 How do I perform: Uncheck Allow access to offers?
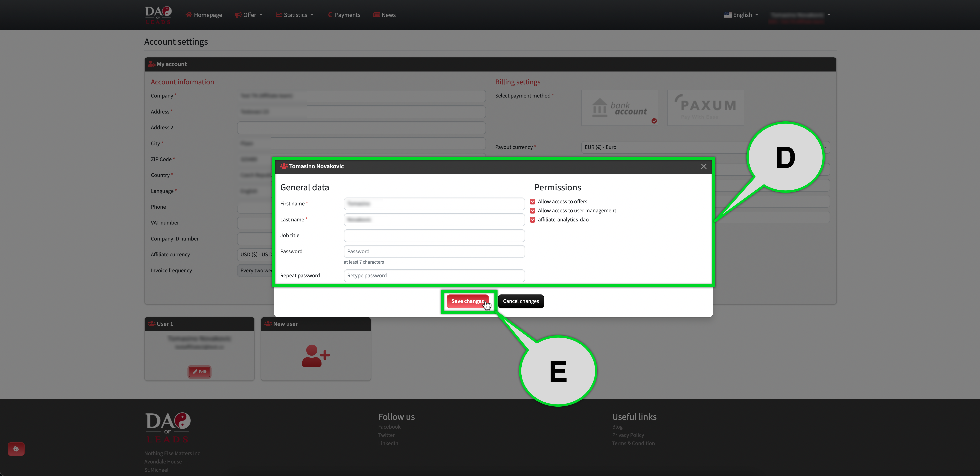pos(533,202)
